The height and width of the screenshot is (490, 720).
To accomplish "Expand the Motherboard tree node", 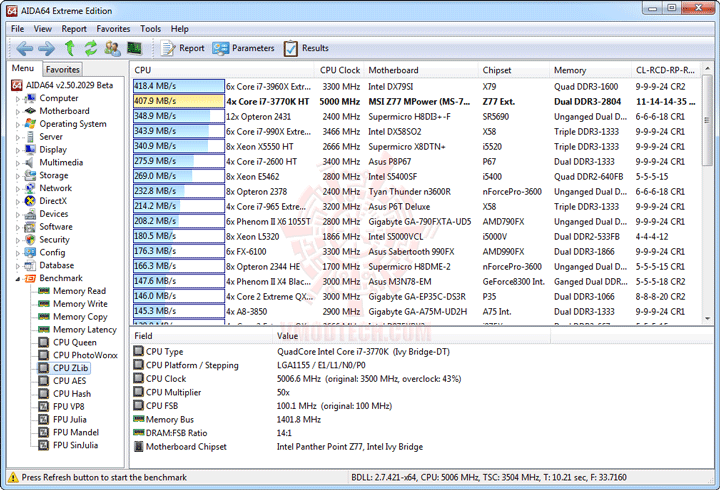I will [17, 111].
